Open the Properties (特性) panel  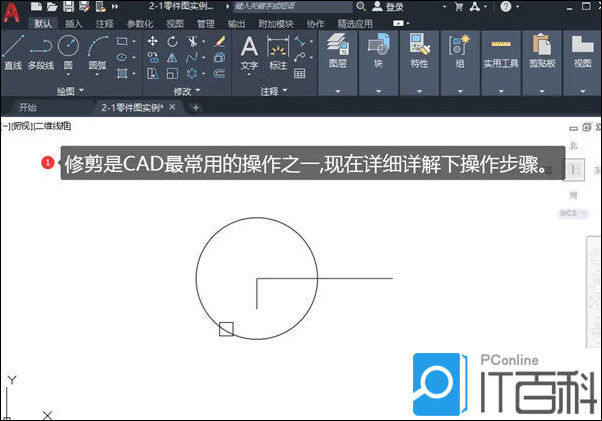click(x=419, y=51)
